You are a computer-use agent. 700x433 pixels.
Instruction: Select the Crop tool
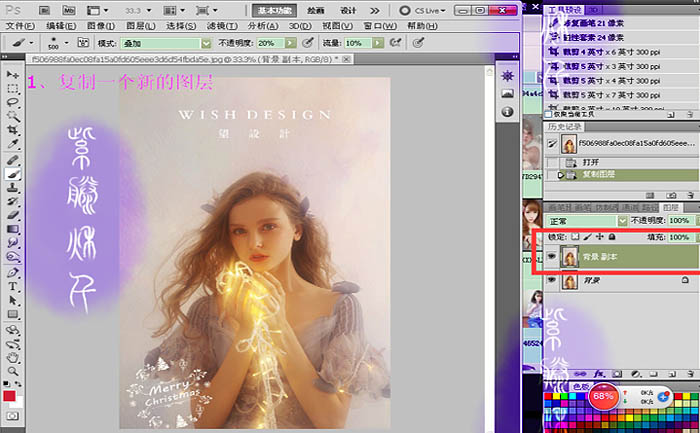tap(12, 130)
